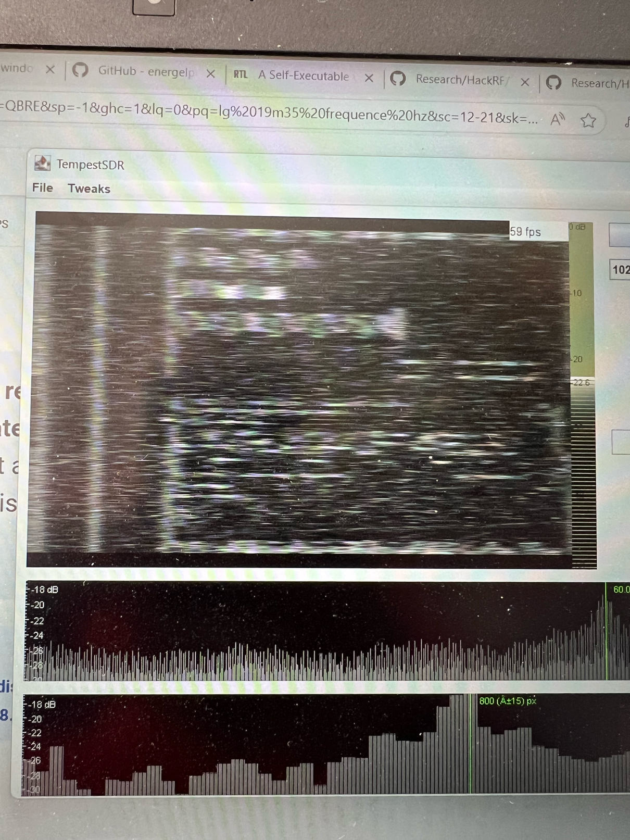
Task: Click the input field showing 102
Action: tap(621, 270)
